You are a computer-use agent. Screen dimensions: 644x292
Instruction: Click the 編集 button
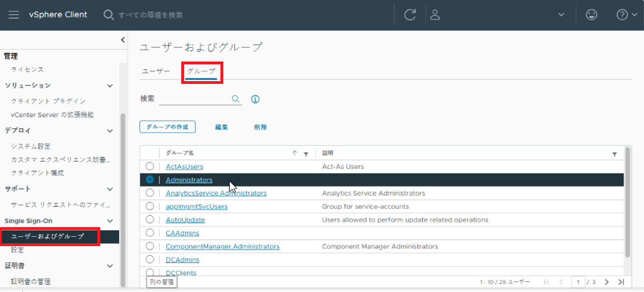[222, 128]
